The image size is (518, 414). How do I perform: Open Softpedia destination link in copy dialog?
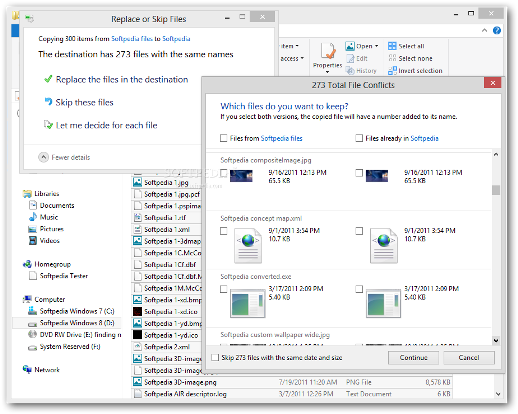[x=176, y=39]
